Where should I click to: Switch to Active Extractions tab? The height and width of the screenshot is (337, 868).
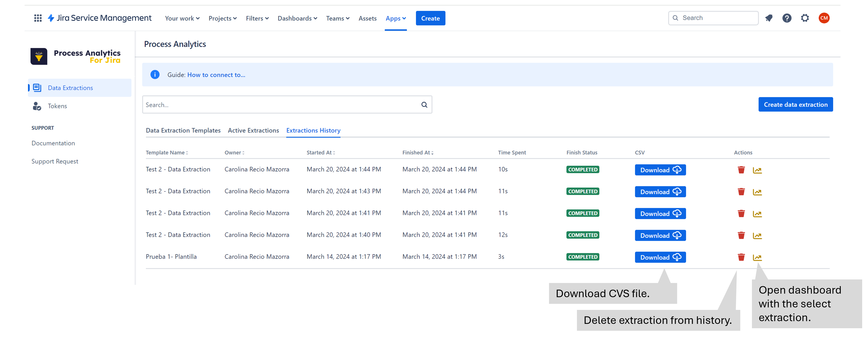pos(253,130)
